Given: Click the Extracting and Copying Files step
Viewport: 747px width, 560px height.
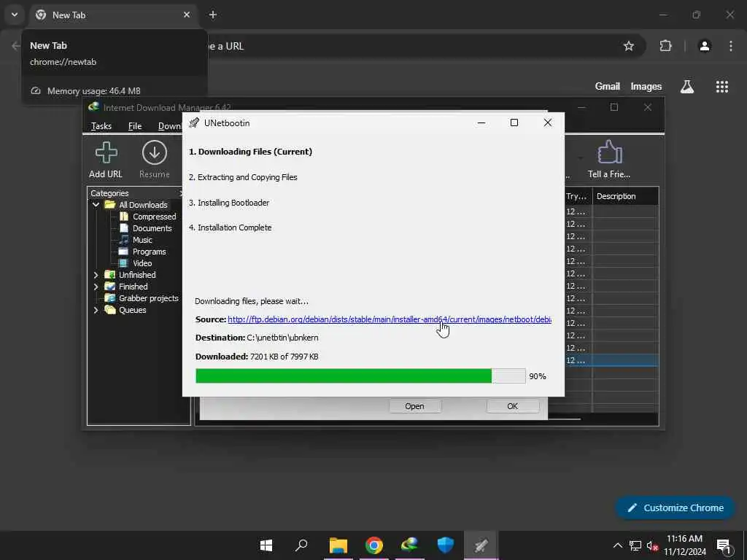Looking at the screenshot, I should [243, 177].
